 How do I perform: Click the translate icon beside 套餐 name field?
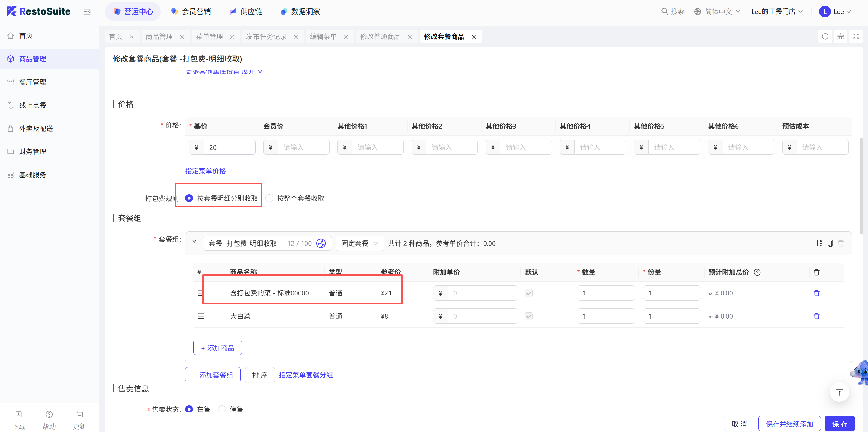point(321,243)
